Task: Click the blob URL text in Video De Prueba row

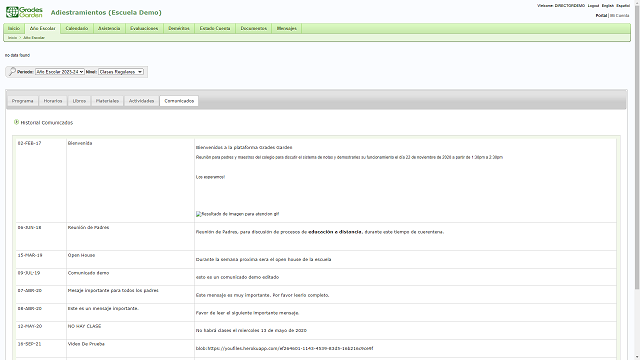Action: [284, 348]
